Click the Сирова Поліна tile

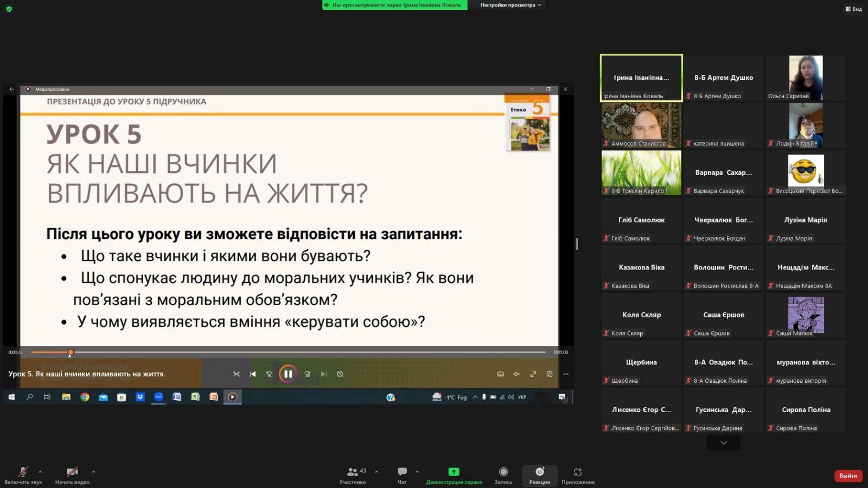[806, 410]
